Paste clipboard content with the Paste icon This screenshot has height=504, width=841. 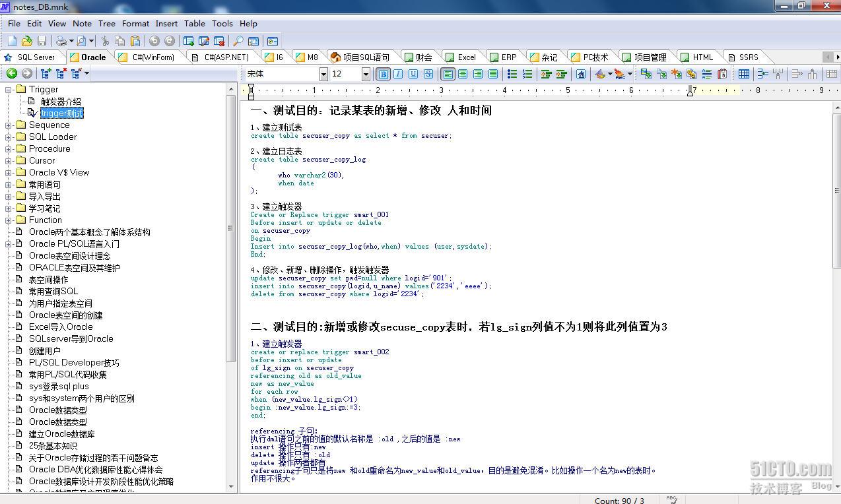coord(134,41)
